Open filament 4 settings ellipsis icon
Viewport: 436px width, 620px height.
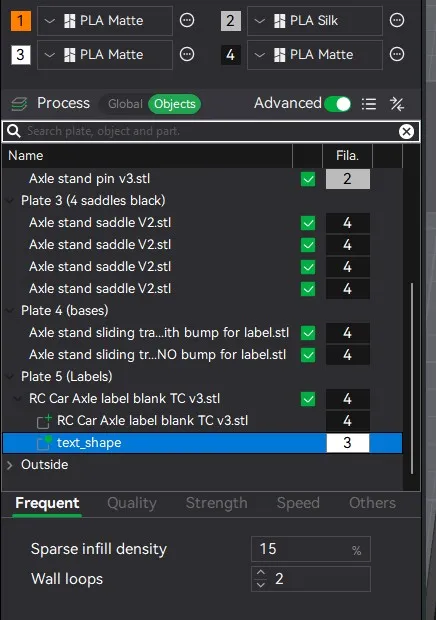click(x=397, y=54)
